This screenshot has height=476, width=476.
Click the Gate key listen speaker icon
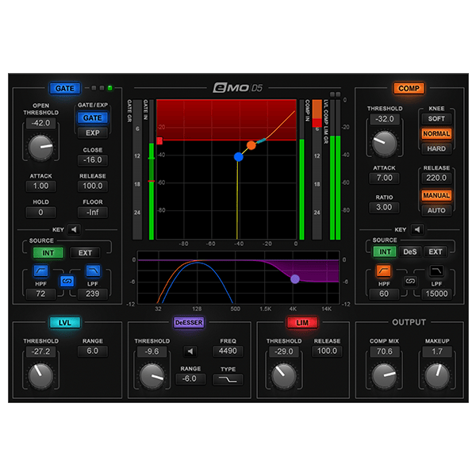(74, 229)
